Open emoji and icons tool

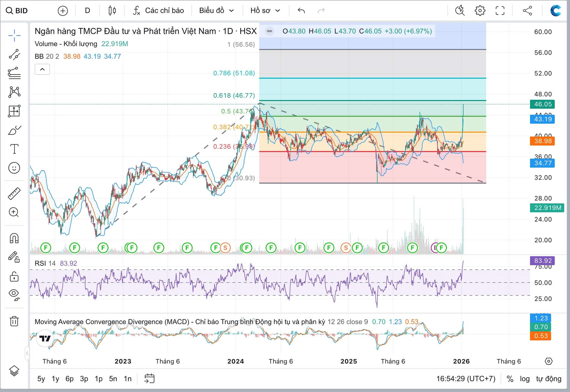coord(14,168)
